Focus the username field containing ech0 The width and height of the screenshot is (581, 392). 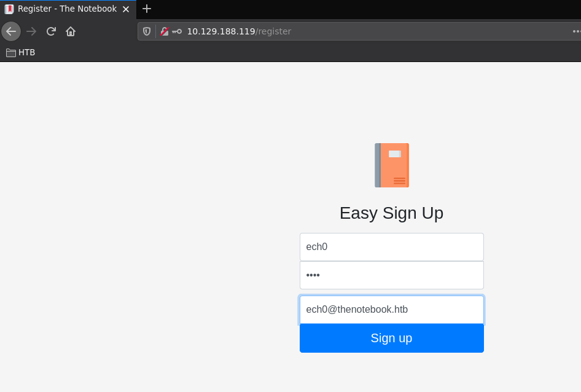click(391, 247)
